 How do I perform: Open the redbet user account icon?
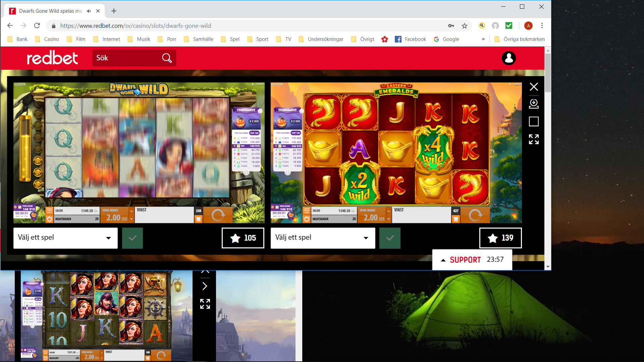[x=508, y=58]
